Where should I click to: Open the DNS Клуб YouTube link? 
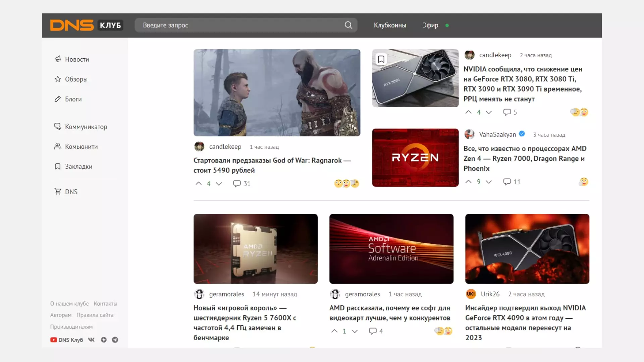[x=66, y=340]
